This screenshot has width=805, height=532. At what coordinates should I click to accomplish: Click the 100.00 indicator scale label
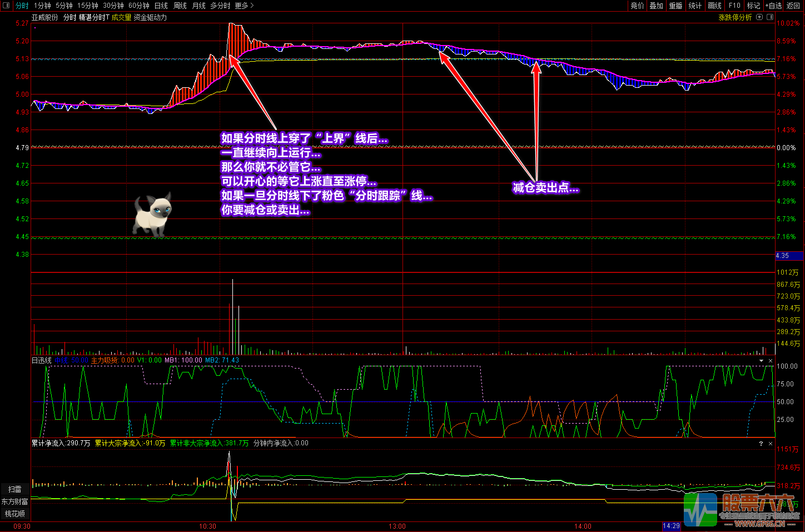pyautogui.click(x=787, y=366)
